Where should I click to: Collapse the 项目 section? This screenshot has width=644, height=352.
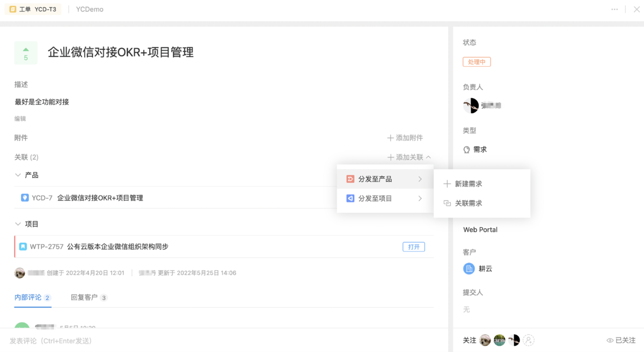coord(17,224)
